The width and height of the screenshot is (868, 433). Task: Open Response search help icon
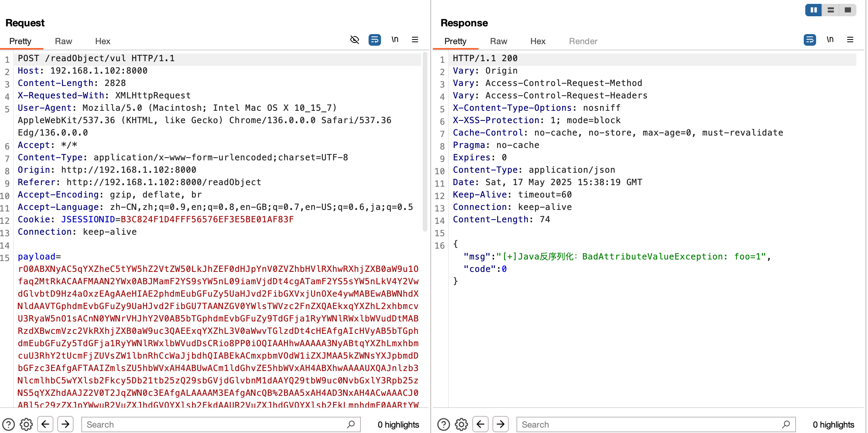tap(444, 424)
